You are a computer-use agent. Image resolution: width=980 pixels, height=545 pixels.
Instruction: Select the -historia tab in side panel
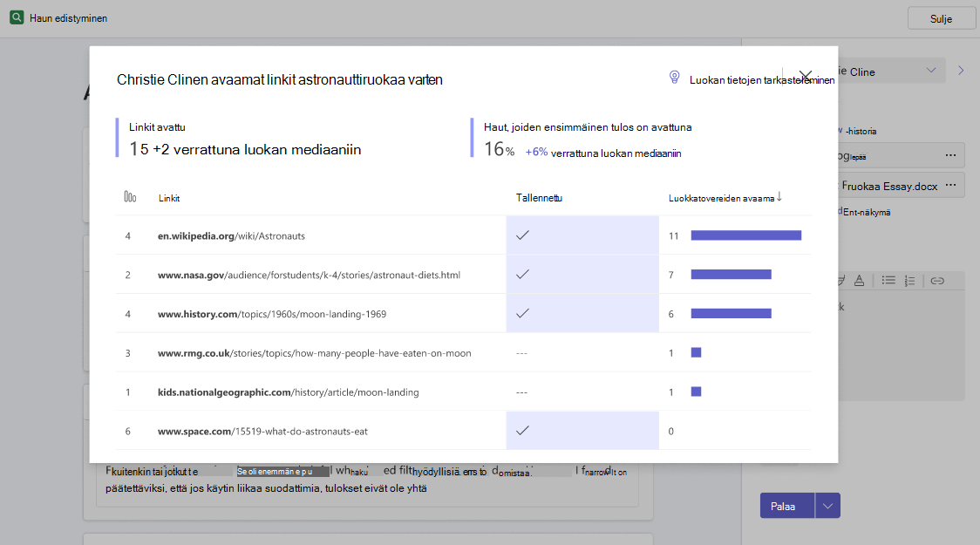pos(861,132)
